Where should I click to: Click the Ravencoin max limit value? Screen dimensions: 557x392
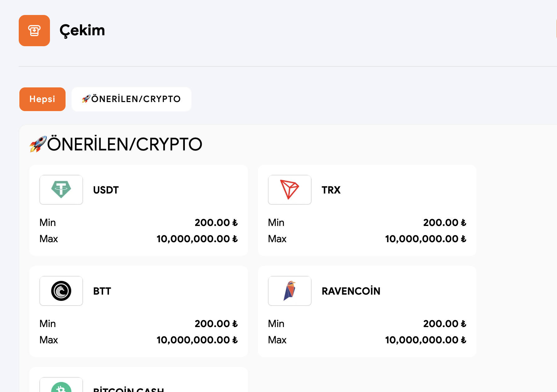pos(425,340)
